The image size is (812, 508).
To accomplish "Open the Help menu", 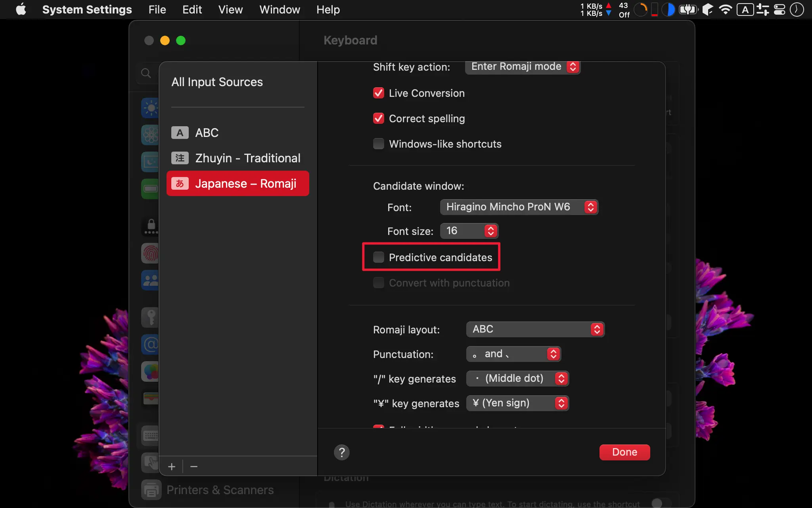I will [x=328, y=10].
